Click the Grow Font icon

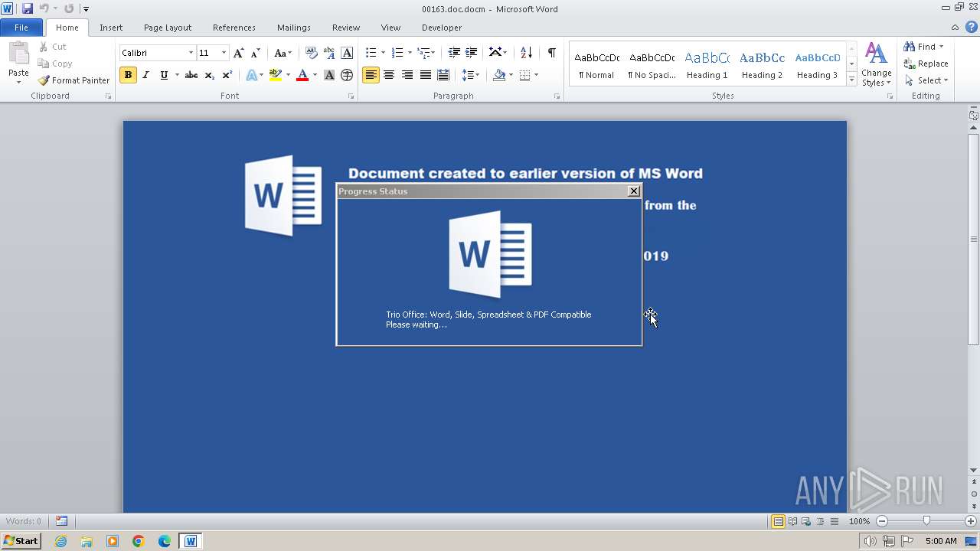[x=238, y=53]
